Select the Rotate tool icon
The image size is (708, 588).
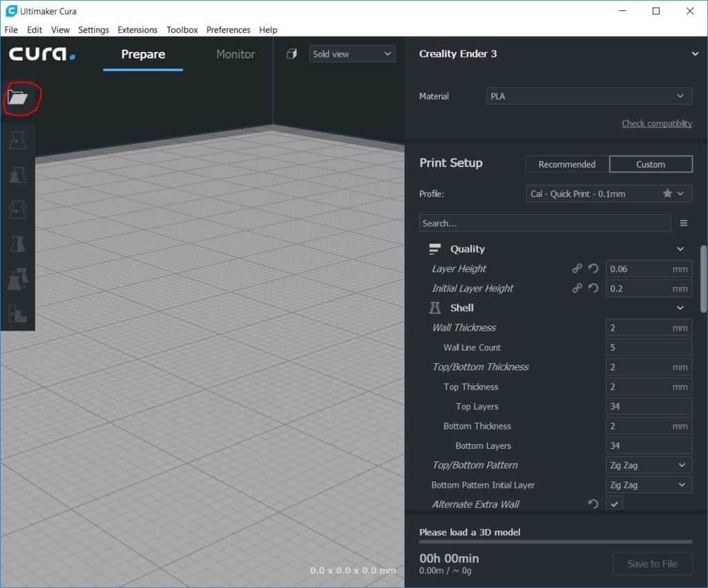tap(17, 210)
